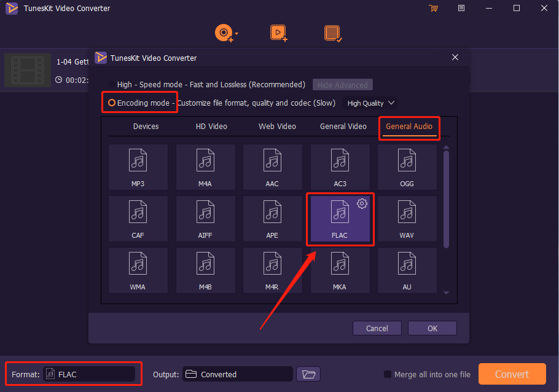Choose the WAV audio format
Image resolution: width=559 pixels, height=392 pixels.
[407, 219]
